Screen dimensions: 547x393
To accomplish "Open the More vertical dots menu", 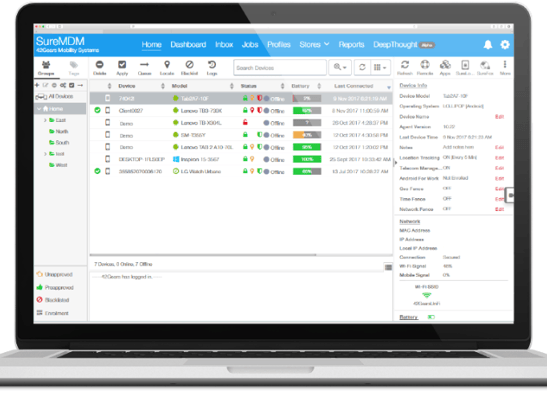I will click(505, 65).
